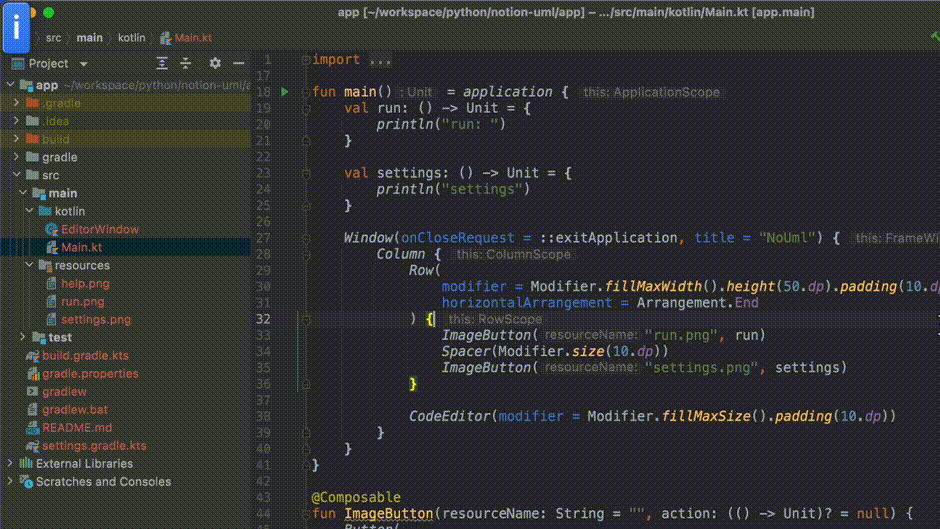The width and height of the screenshot is (940, 529).
Task: Toggle fold marker beside fun main
Action: [x=305, y=92]
